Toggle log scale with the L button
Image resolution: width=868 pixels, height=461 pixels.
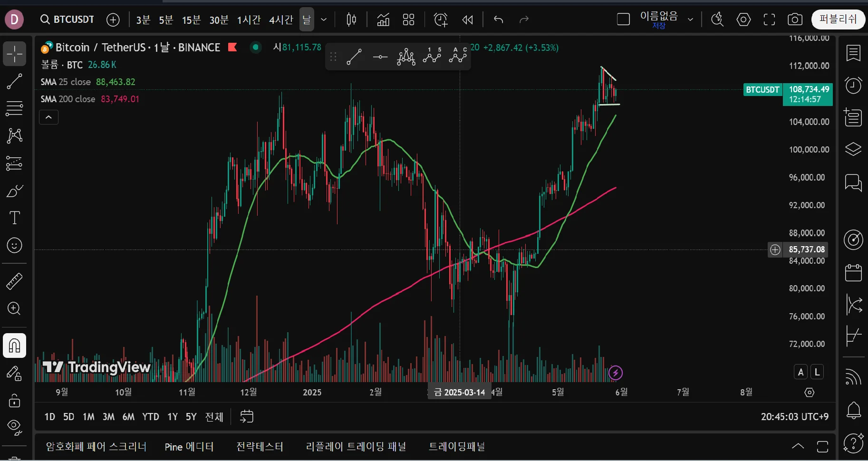pyautogui.click(x=817, y=372)
